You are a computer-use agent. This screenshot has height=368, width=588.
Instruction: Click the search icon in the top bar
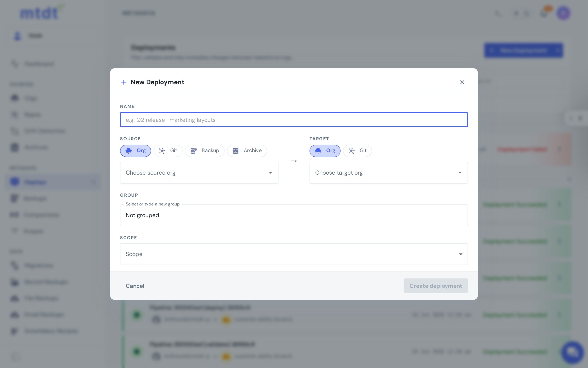click(x=498, y=13)
